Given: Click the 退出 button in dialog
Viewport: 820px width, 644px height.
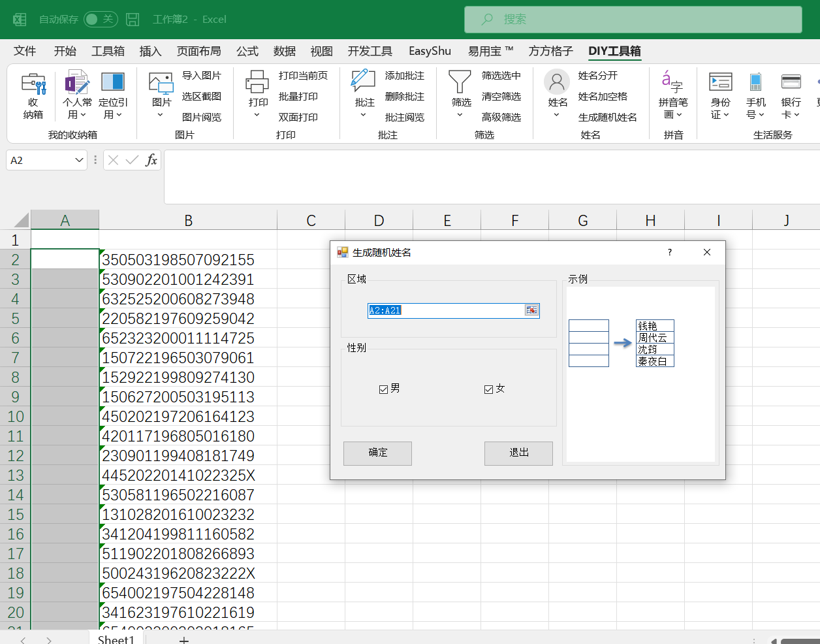Looking at the screenshot, I should coord(518,453).
